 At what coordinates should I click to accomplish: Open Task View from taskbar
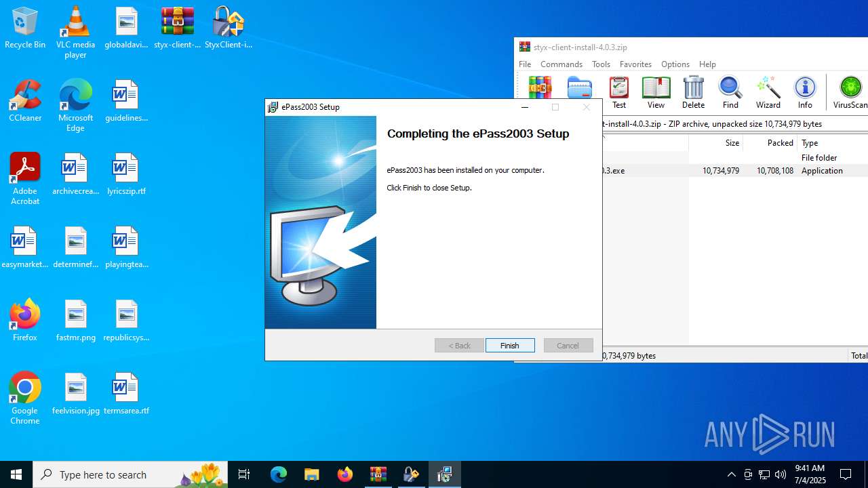[244, 474]
